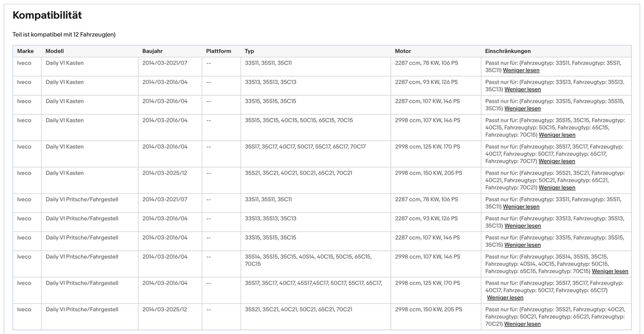Click the 'Baujahr' column header
644x334 pixels.
[x=152, y=51]
